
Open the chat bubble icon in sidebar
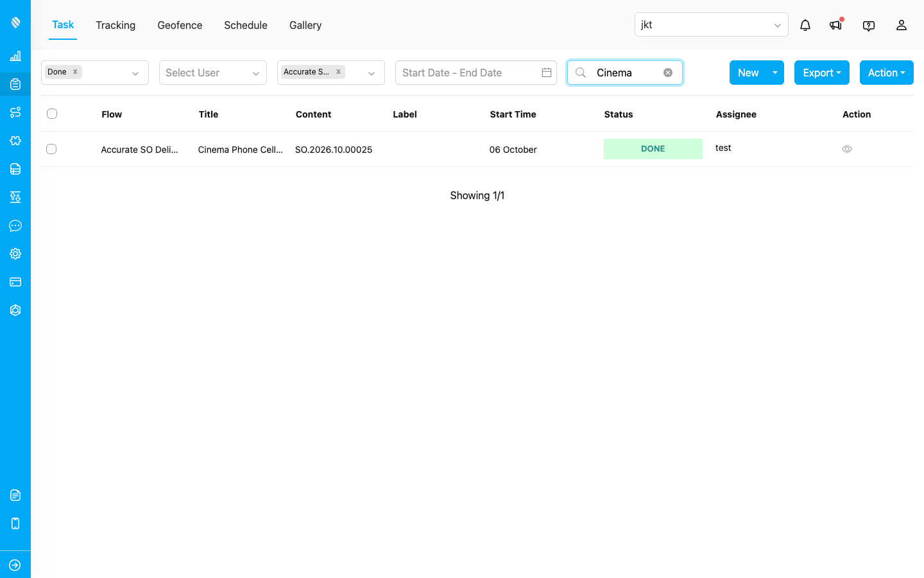point(15,225)
